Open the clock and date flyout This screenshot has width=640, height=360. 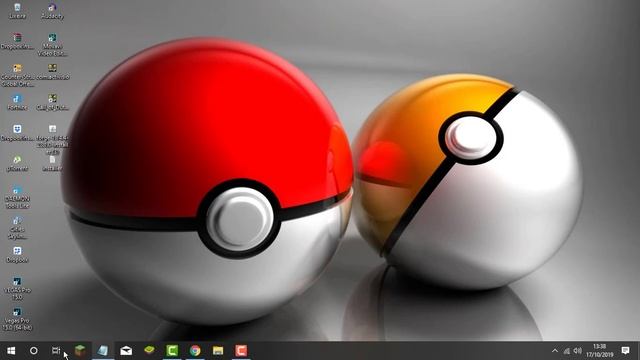600,351
